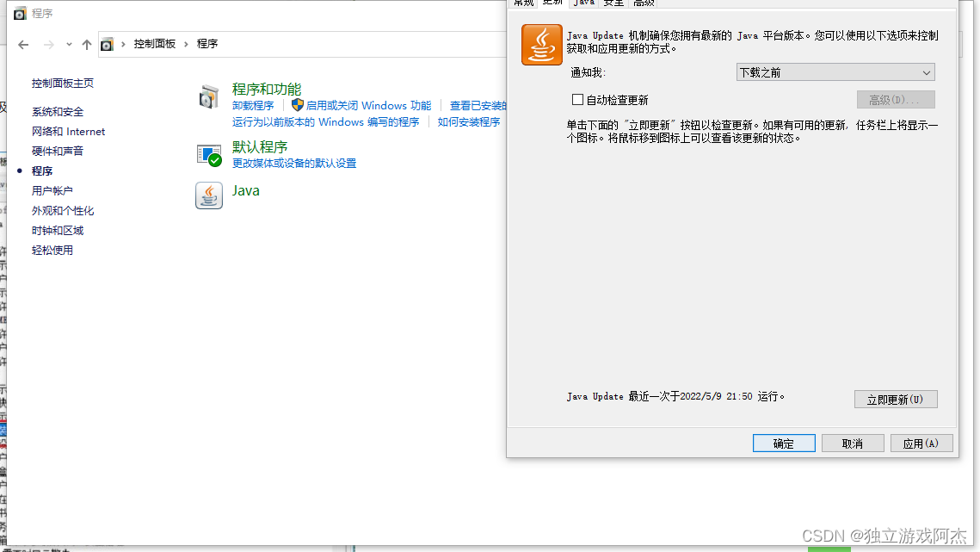Open 系统和安全 category
The width and height of the screenshot is (980, 552).
(x=58, y=112)
